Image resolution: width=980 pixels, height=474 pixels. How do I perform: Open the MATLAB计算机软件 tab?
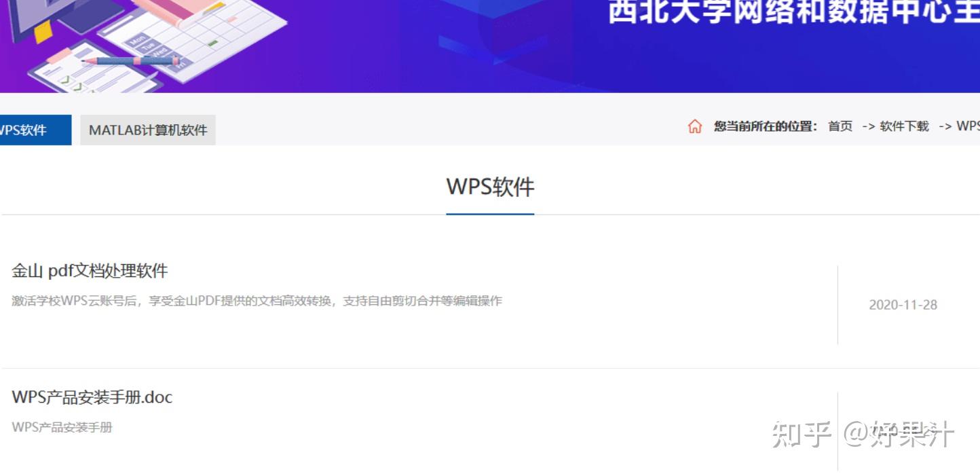[x=148, y=130]
